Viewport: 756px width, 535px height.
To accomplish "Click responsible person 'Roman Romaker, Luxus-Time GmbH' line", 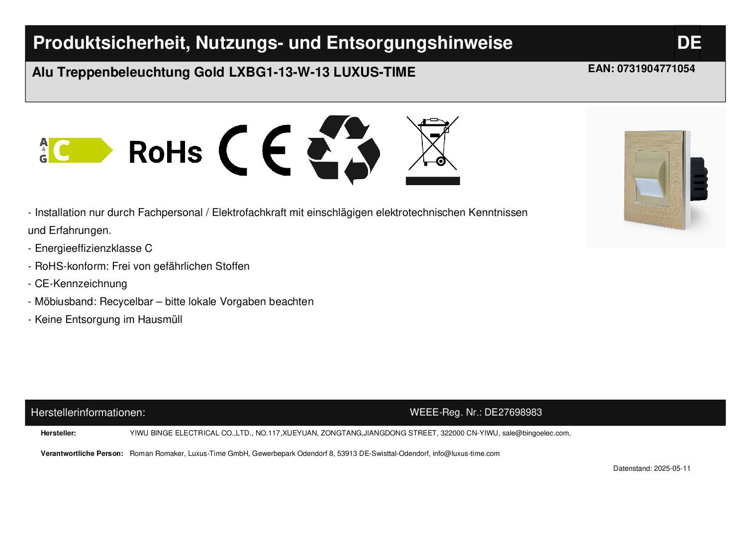I will click(315, 453).
